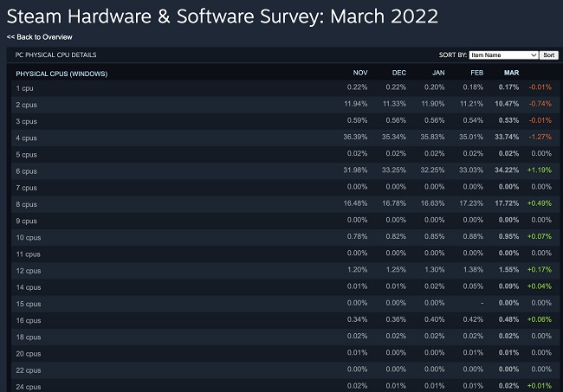Viewport: 563px width, 392px height.
Task: Click the NOV column header
Action: [359, 73]
